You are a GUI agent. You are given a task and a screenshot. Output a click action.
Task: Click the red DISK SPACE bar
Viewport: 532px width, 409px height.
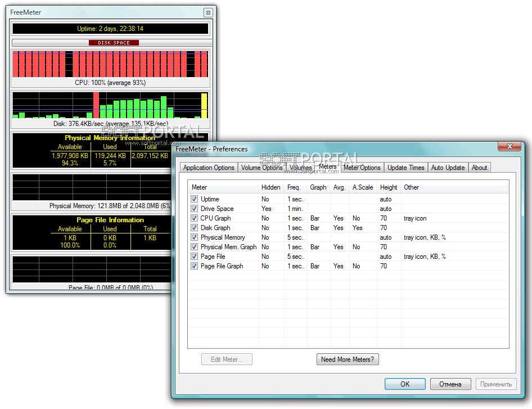coord(114,43)
